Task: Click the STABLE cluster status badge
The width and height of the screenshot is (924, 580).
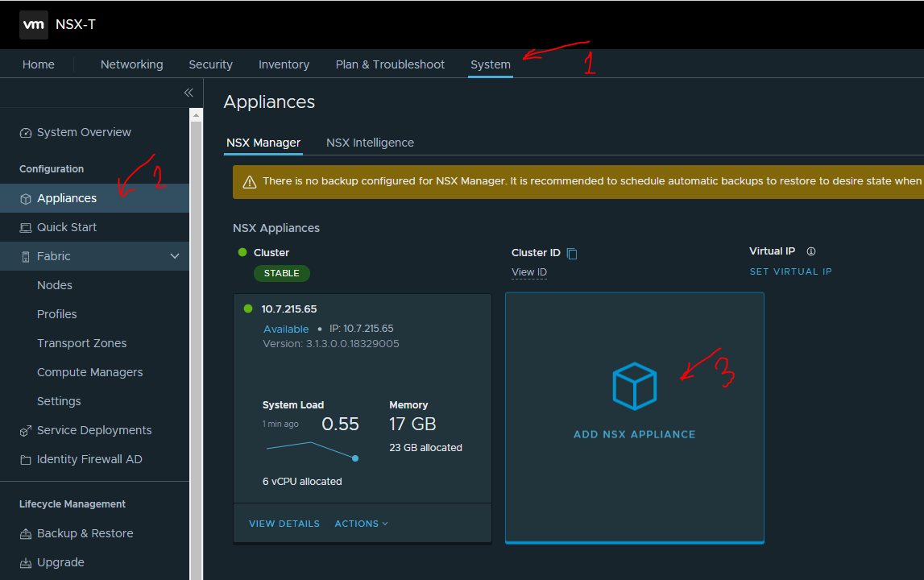Action: click(x=282, y=274)
